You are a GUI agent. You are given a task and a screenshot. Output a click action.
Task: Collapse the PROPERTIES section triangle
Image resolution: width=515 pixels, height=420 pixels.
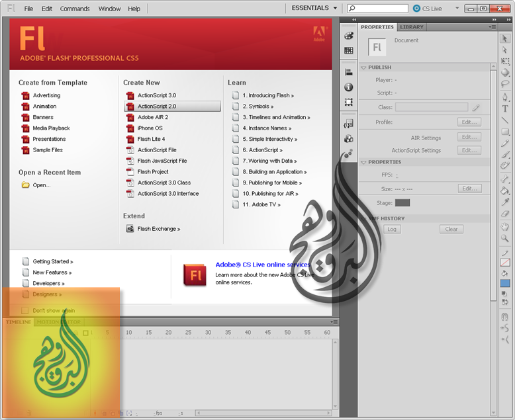tap(363, 162)
